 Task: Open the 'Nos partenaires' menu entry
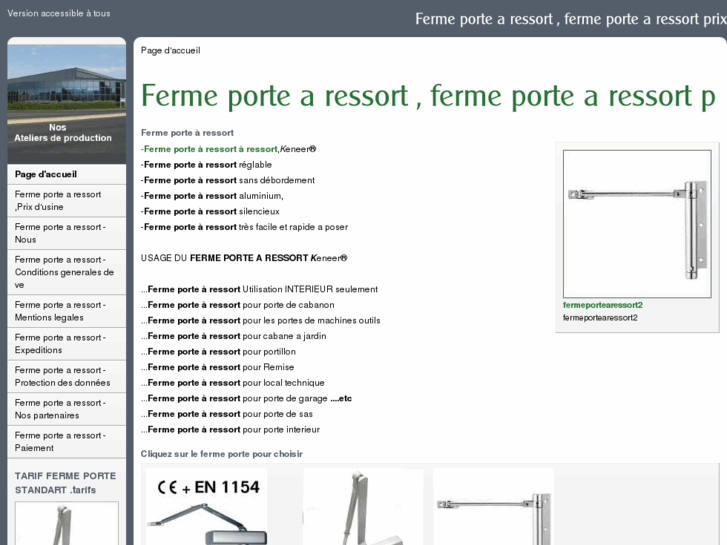pyautogui.click(x=67, y=409)
